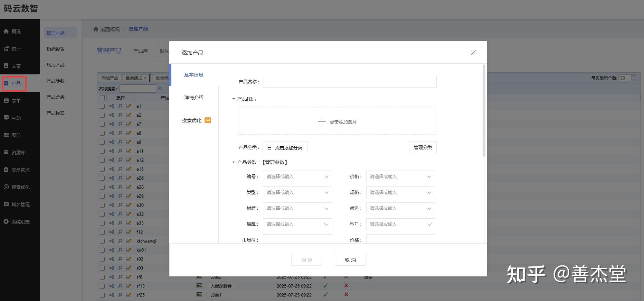Click the share icon in row kfchuanqi
The height and width of the screenshot is (301, 644).
coord(112,241)
